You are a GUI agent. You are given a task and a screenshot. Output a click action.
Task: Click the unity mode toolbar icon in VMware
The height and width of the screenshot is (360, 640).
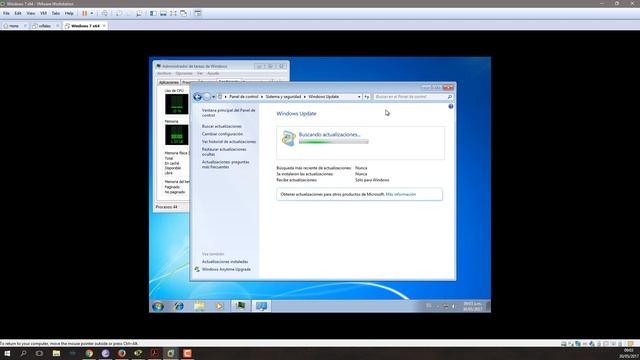184,13
